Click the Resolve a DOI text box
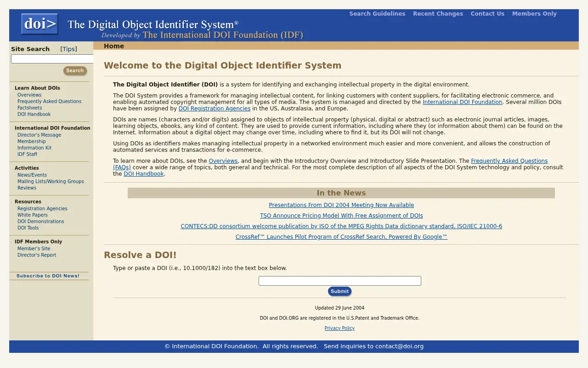The image size is (588, 368). (x=340, y=281)
